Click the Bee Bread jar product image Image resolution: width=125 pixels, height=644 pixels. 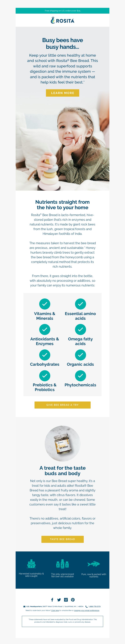tap(62, 444)
